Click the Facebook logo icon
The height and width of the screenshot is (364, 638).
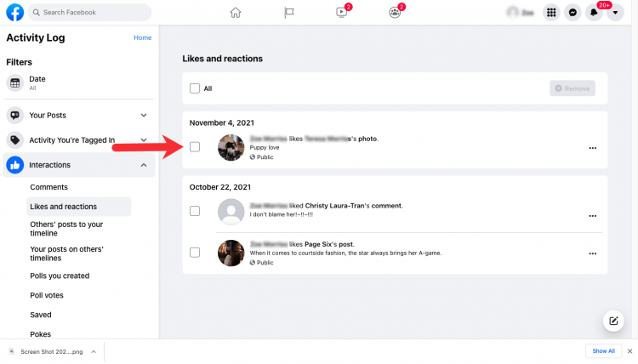pos(14,12)
